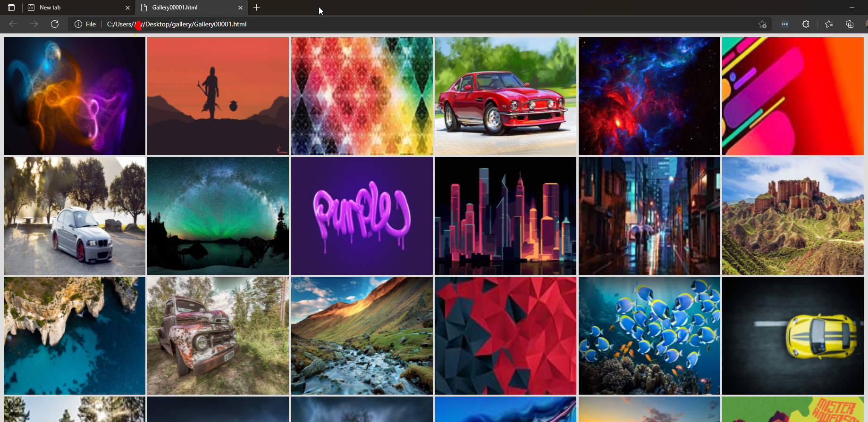The width and height of the screenshot is (868, 422).
Task: Go back to the previous page
Action: tap(13, 24)
